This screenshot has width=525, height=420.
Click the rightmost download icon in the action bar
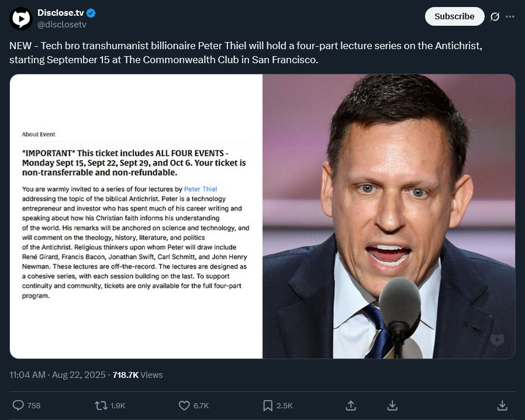tap(502, 405)
